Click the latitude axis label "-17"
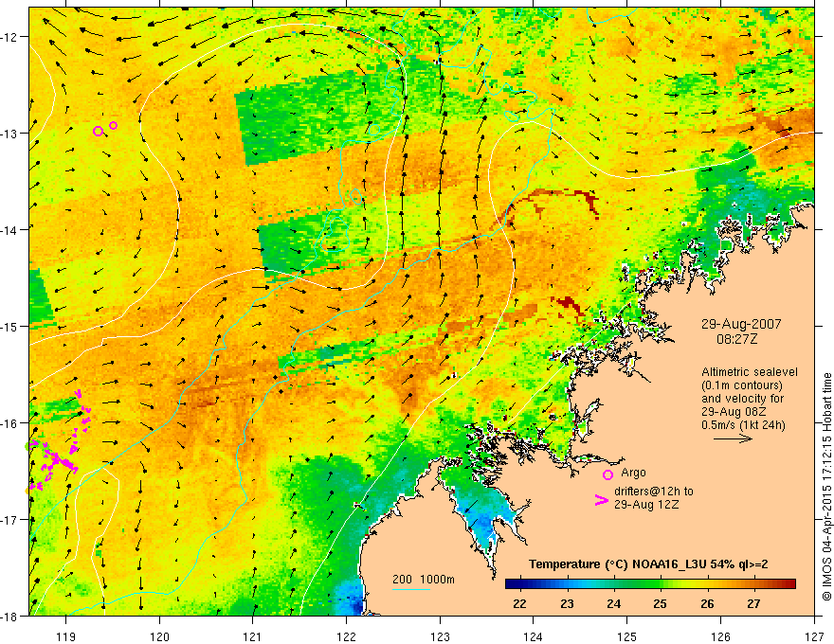The height and width of the screenshot is (644, 834). 9,520
